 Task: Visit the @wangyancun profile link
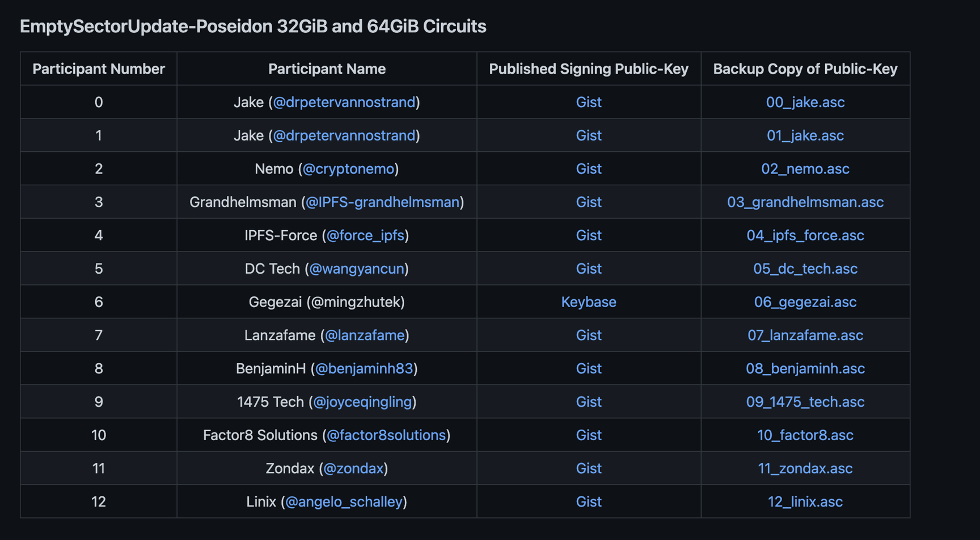pos(357,269)
